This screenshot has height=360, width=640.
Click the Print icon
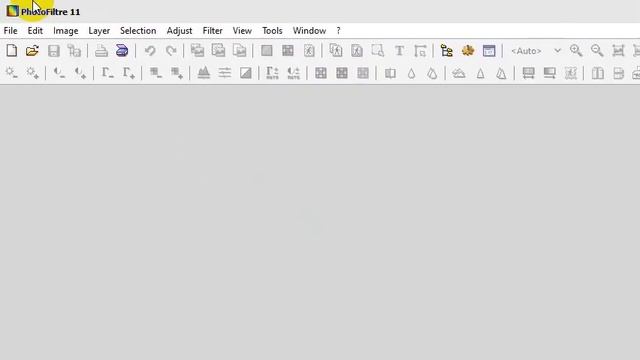tap(101, 51)
